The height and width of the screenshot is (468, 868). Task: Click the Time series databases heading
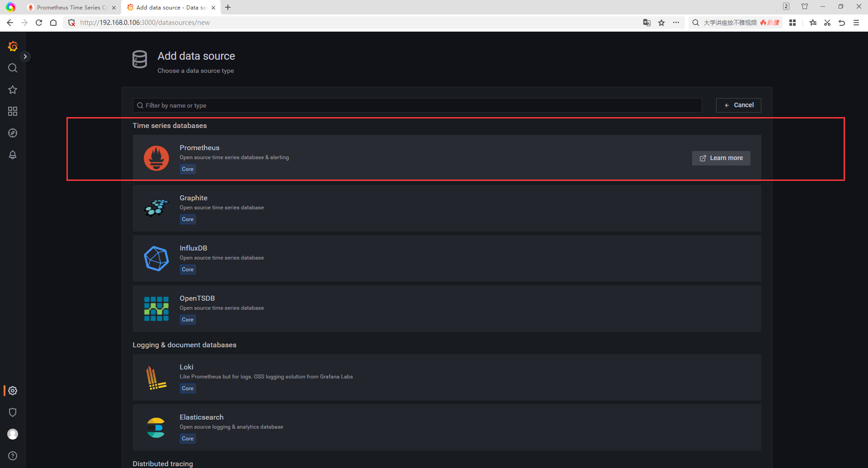pos(170,126)
